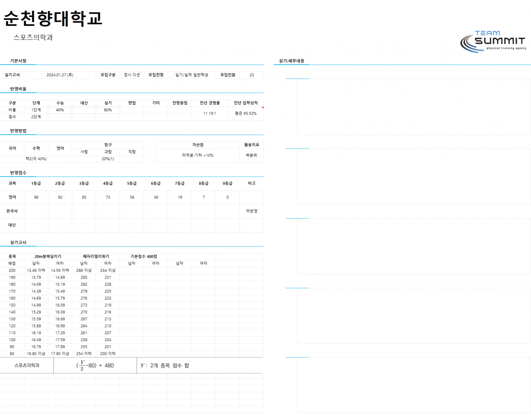Click the 과탐 sub-header
This screenshot has height=420, width=531.
(108, 152)
